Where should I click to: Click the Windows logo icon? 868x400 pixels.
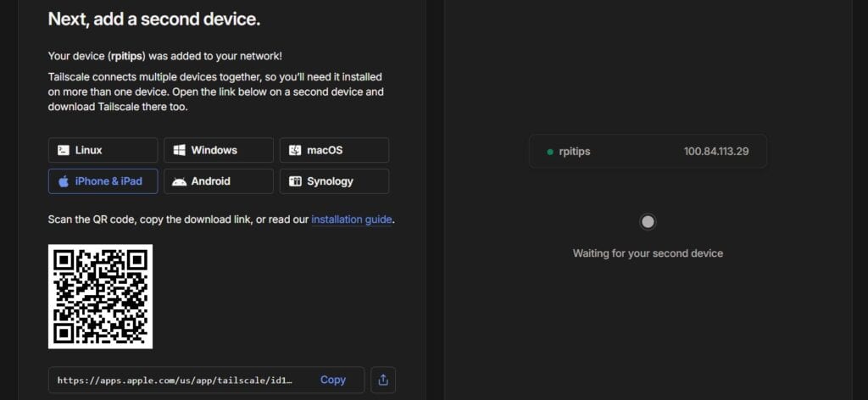click(x=179, y=150)
